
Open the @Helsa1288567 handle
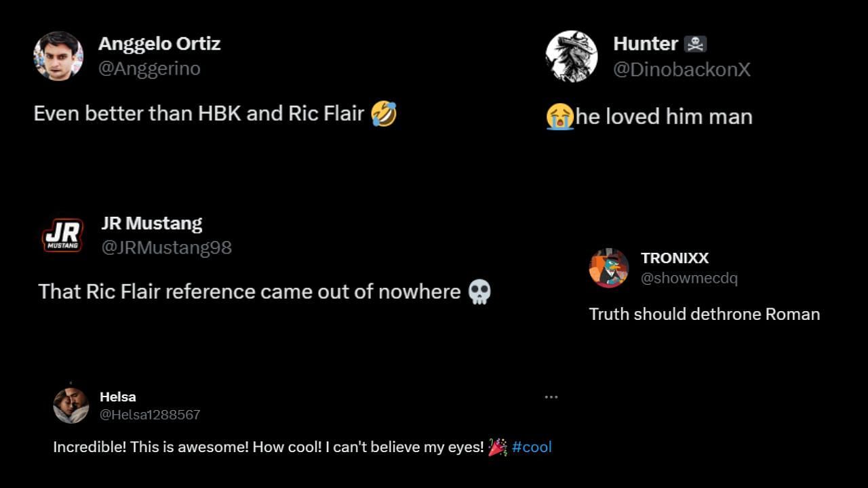click(x=150, y=415)
